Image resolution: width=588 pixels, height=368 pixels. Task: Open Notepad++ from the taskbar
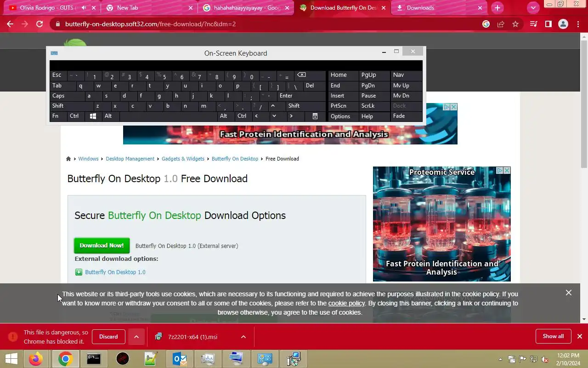(151, 359)
